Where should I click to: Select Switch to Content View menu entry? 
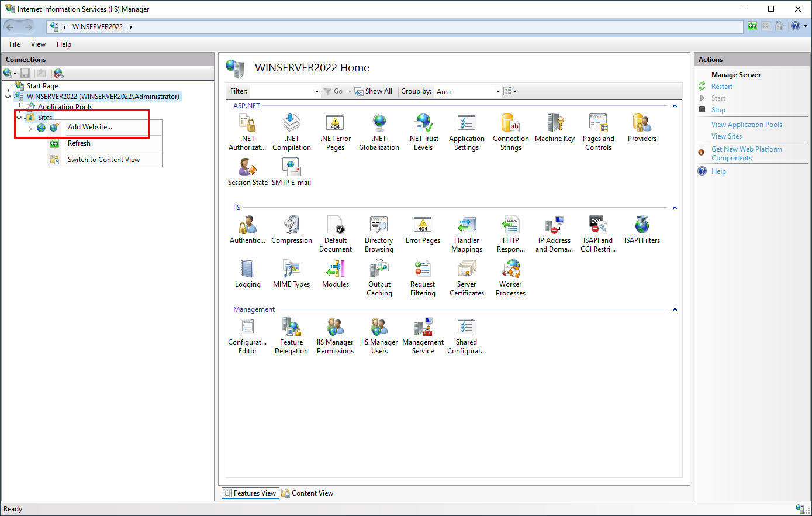point(104,160)
